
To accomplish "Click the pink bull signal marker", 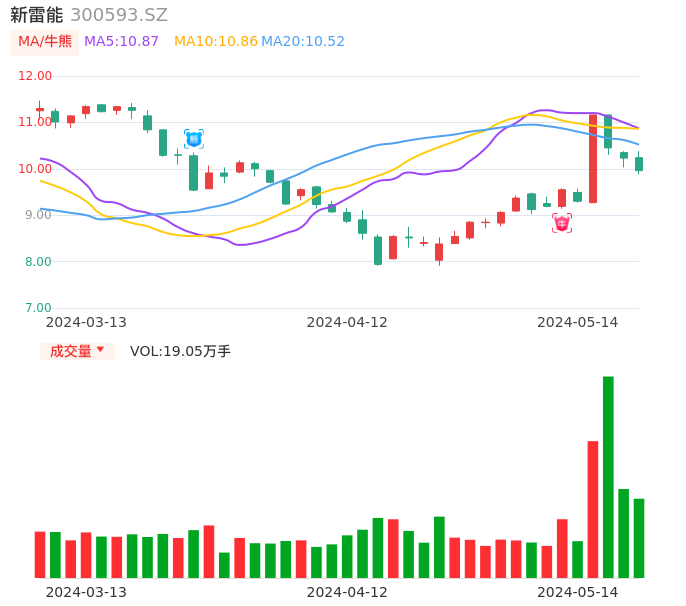I will (562, 223).
